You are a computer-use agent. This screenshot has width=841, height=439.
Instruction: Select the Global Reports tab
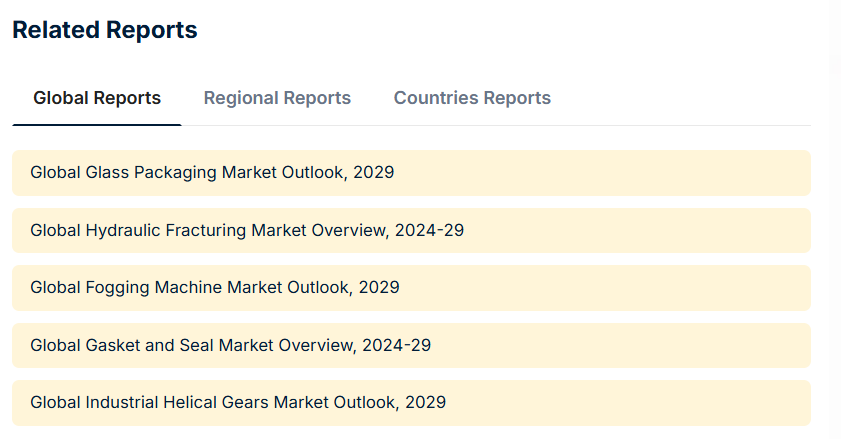pos(97,98)
